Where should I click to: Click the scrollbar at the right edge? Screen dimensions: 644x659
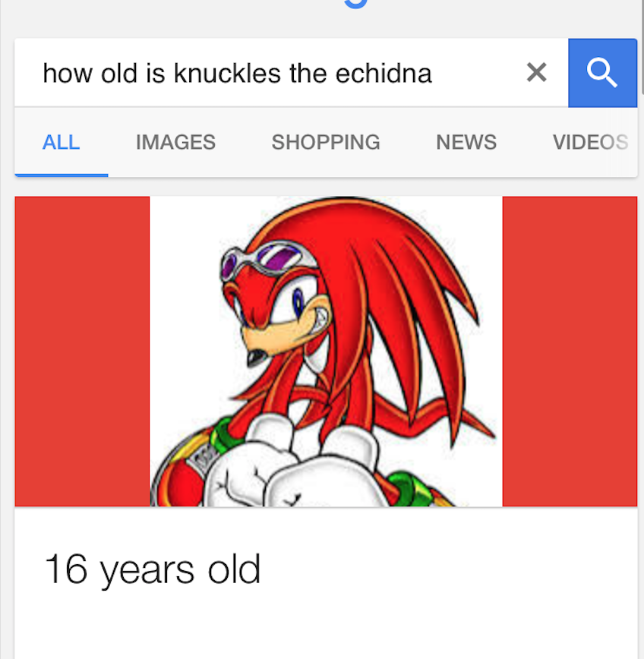tap(642, 46)
